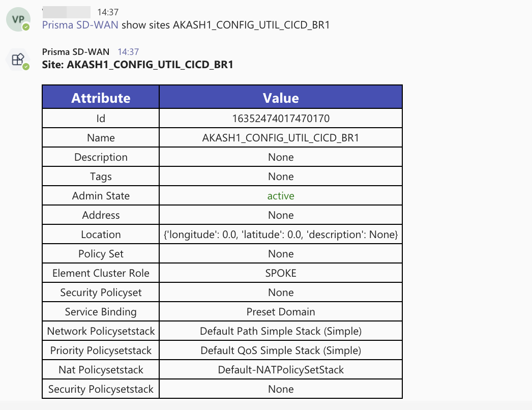Click the longitude/latitude Location value

click(x=281, y=235)
